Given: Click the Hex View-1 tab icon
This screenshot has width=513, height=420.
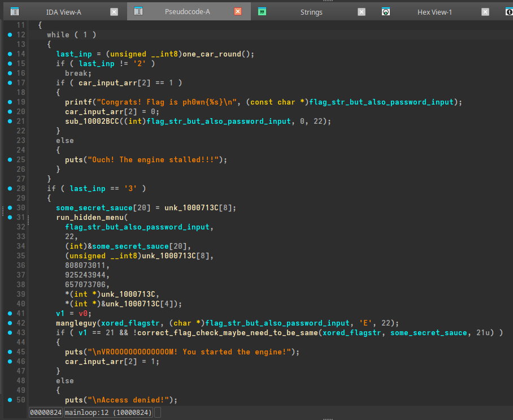Looking at the screenshot, I should click(386, 11).
